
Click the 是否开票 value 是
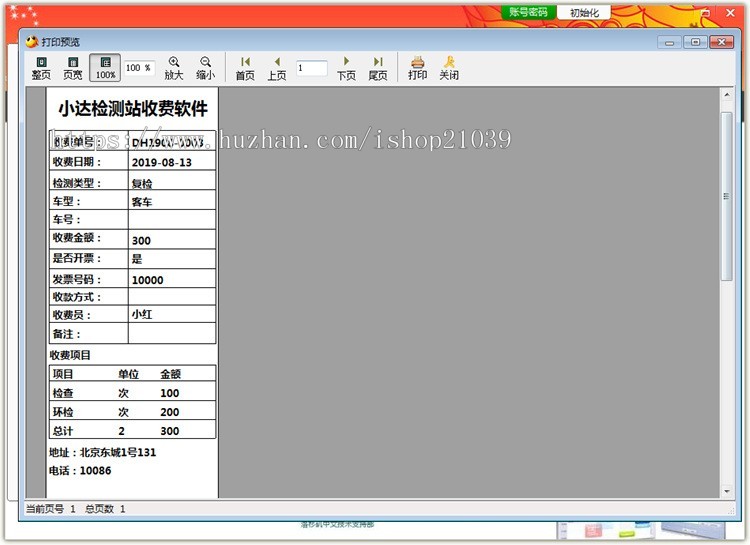click(x=137, y=259)
